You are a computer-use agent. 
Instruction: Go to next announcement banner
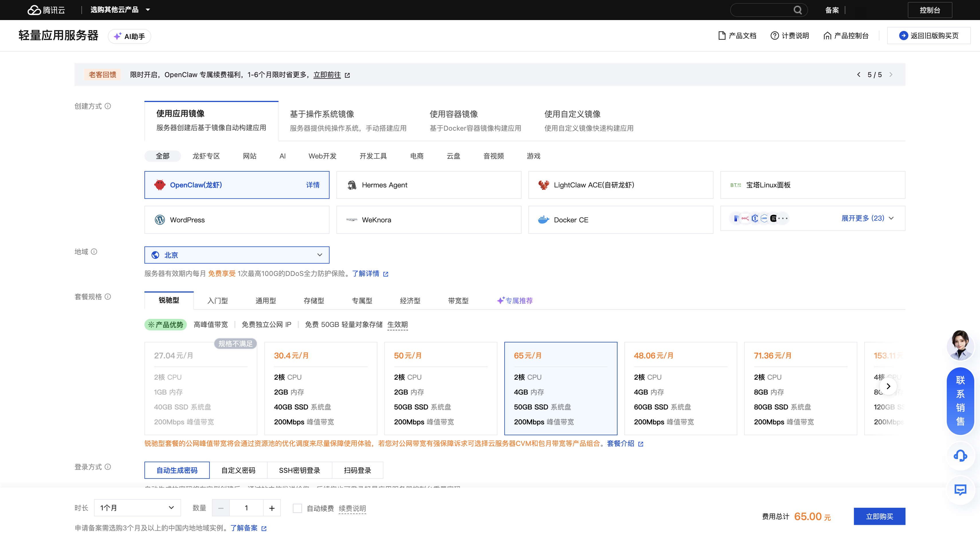[x=891, y=75]
